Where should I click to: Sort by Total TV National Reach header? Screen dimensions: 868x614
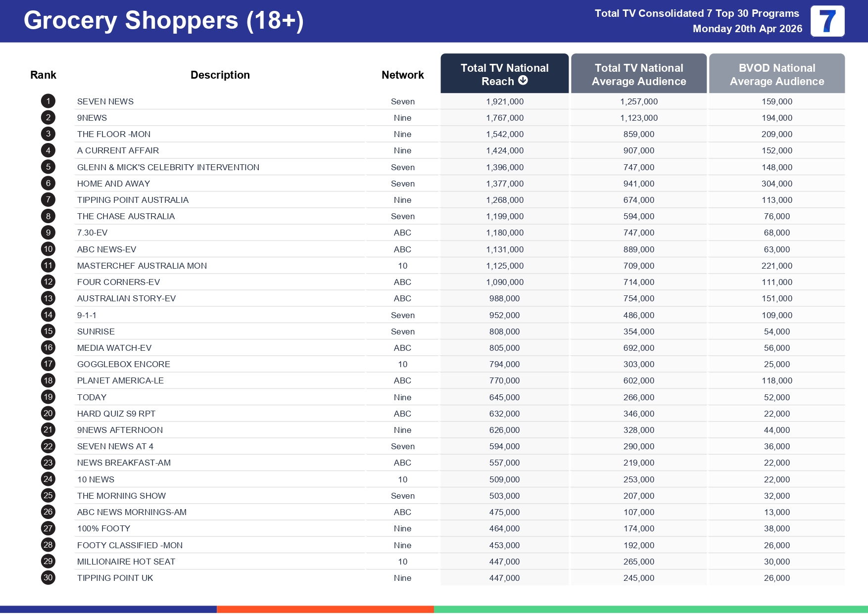[504, 69]
